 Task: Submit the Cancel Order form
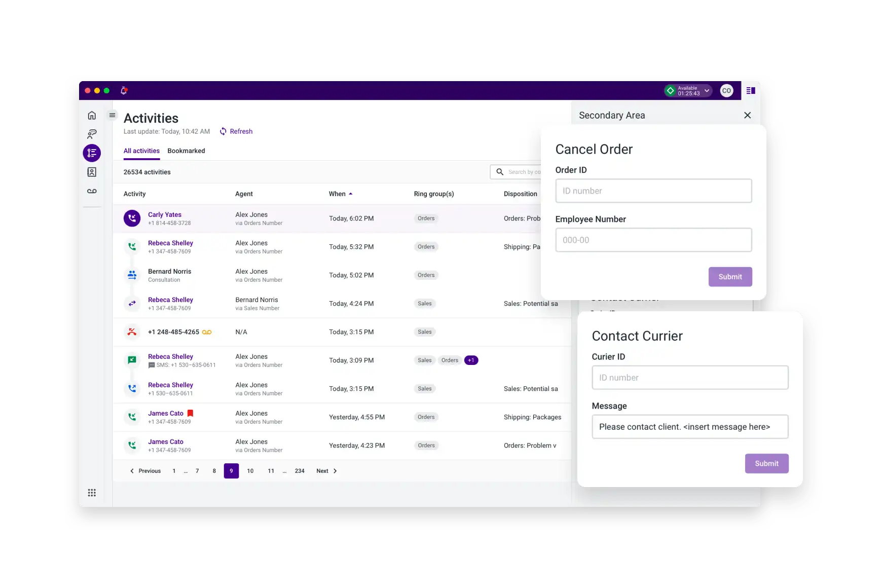[730, 277]
